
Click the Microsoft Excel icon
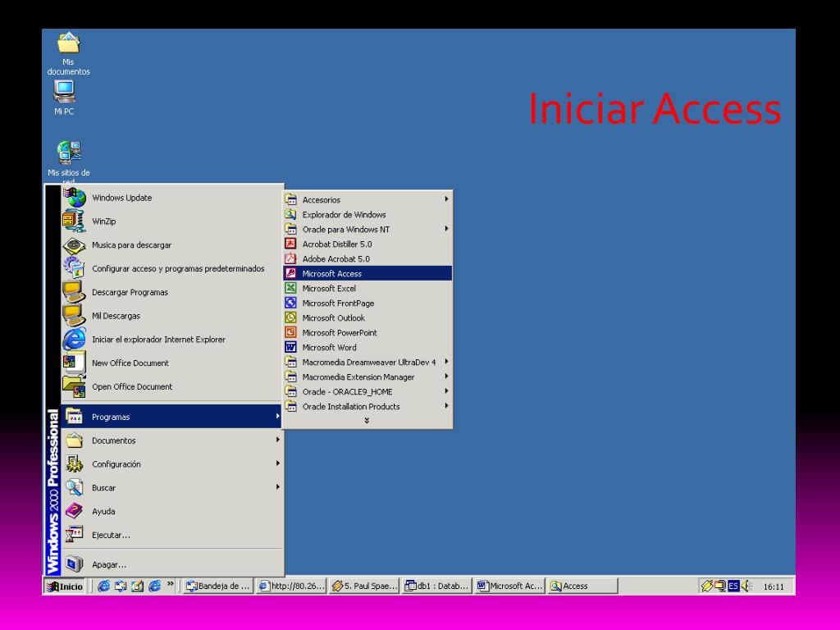pos(290,288)
